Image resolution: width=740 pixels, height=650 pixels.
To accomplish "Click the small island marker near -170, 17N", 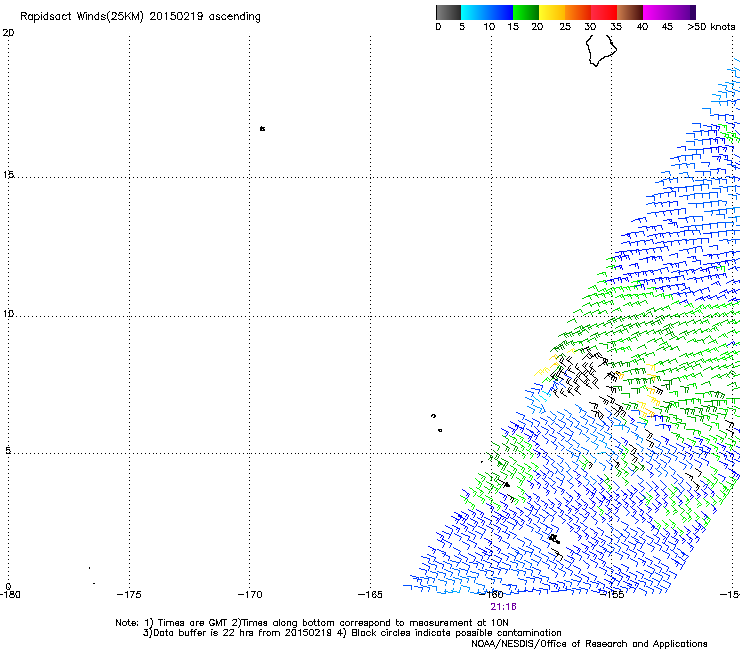I will click(x=262, y=128).
